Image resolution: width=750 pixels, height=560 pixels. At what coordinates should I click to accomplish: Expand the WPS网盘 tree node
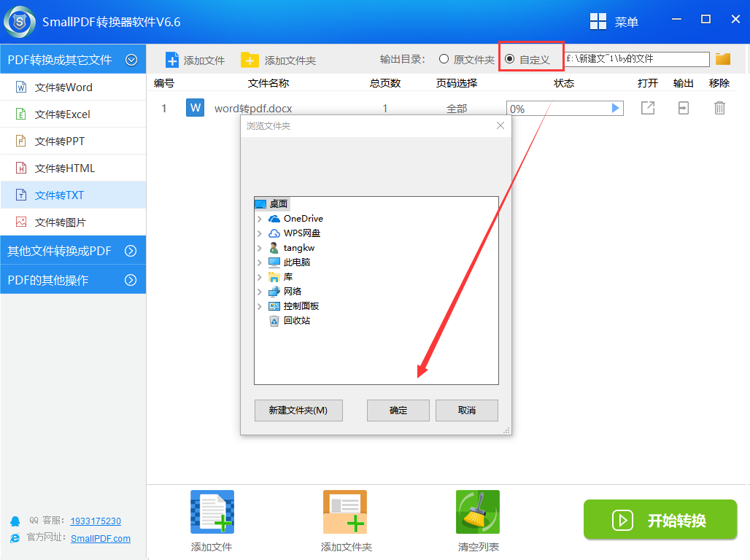click(x=260, y=233)
